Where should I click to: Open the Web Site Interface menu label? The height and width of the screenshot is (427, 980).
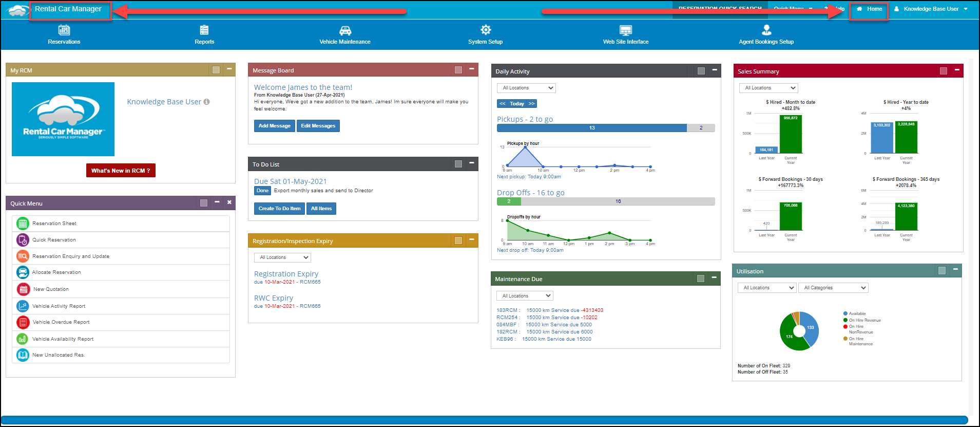[x=626, y=42]
